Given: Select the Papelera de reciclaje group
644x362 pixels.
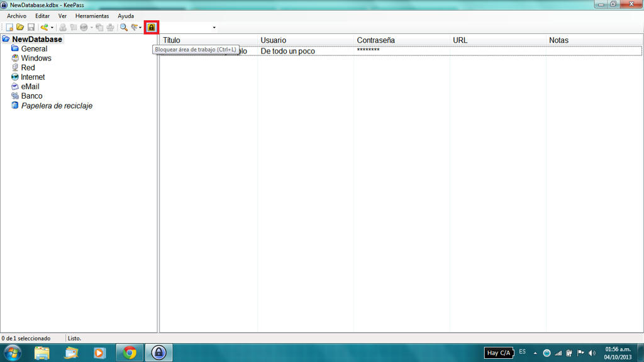Looking at the screenshot, I should coord(57,106).
